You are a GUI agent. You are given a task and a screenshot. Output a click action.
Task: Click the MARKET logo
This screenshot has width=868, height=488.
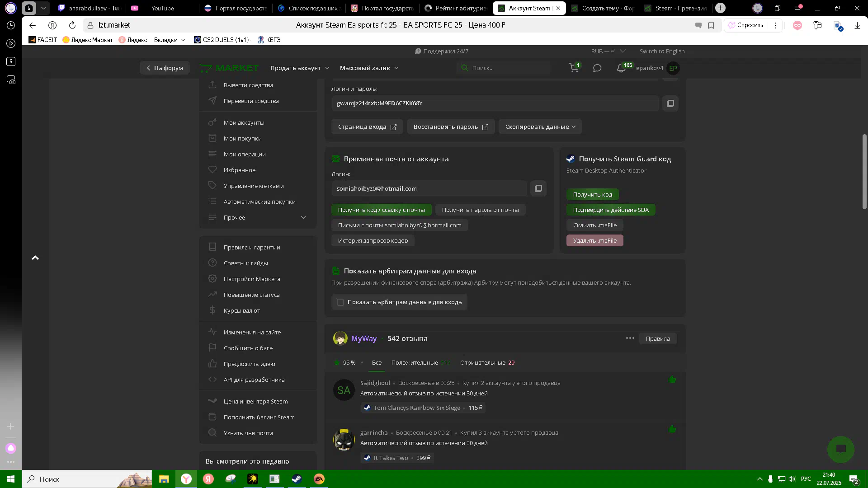pyautogui.click(x=229, y=68)
